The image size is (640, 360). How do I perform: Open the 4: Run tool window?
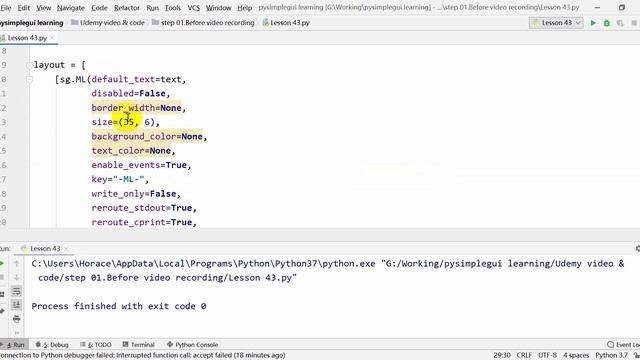click(14, 345)
